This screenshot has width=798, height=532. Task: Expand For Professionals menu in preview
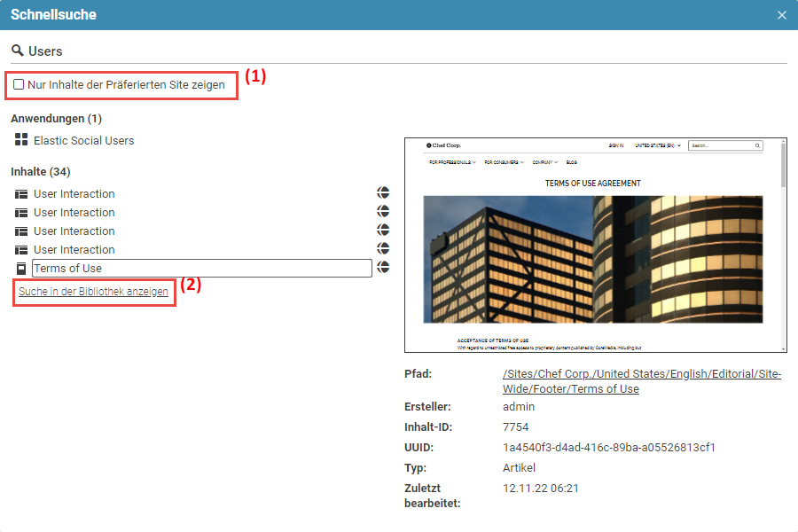click(x=452, y=162)
